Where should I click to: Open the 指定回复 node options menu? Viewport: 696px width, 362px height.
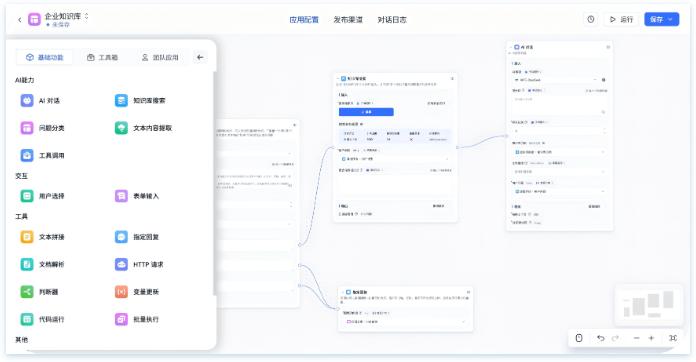(x=468, y=292)
